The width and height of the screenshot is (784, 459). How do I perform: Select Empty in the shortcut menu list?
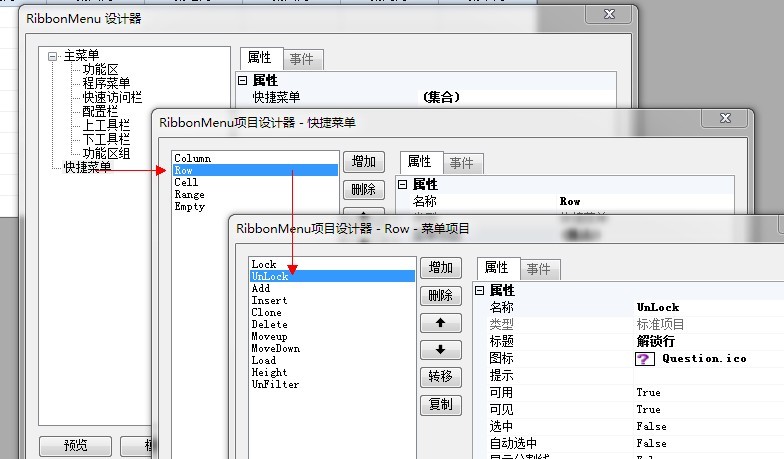pos(255,206)
